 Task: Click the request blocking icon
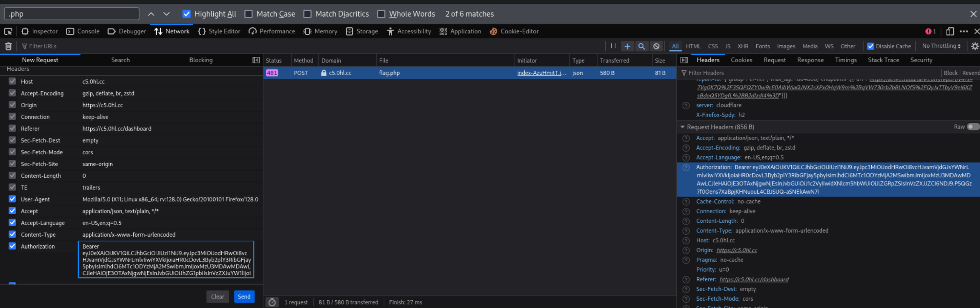(656, 46)
